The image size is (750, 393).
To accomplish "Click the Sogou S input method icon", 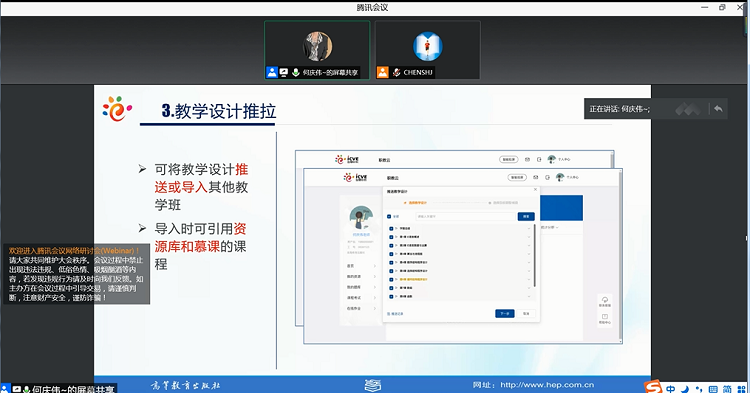I will [653, 387].
